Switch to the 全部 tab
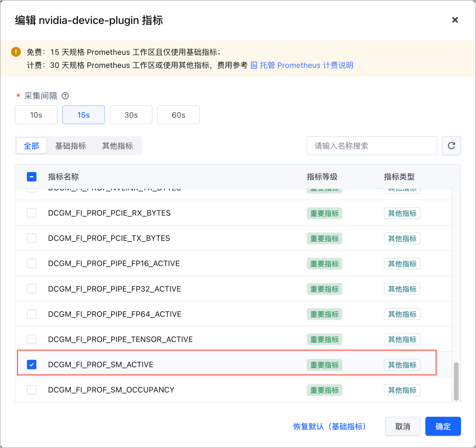476x448 pixels. pos(31,146)
